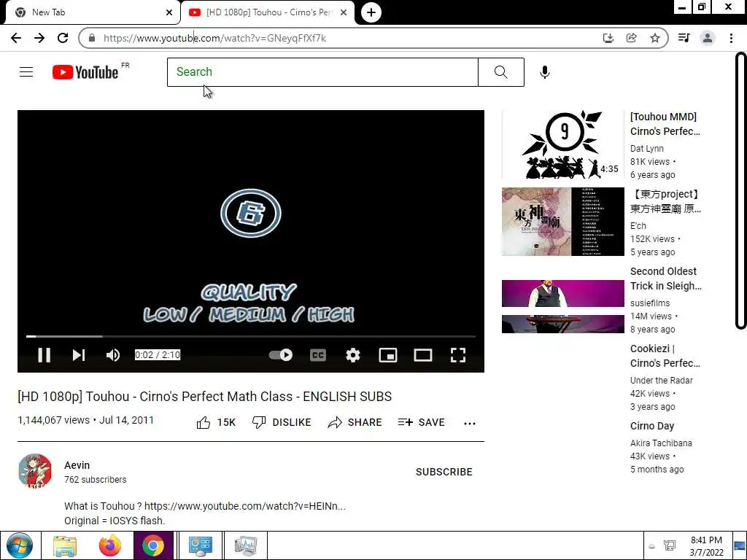747x560 pixels.
Task: Start voice search with microphone icon
Action: click(544, 72)
